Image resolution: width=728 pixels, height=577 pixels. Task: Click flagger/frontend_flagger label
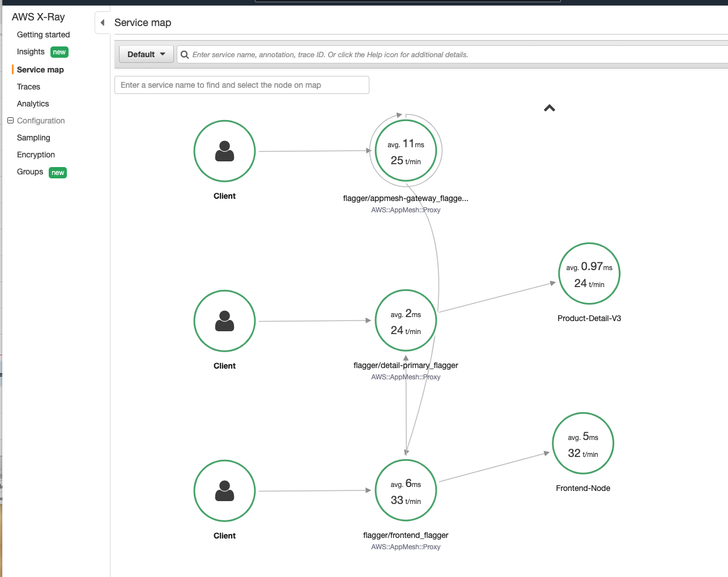(x=406, y=535)
